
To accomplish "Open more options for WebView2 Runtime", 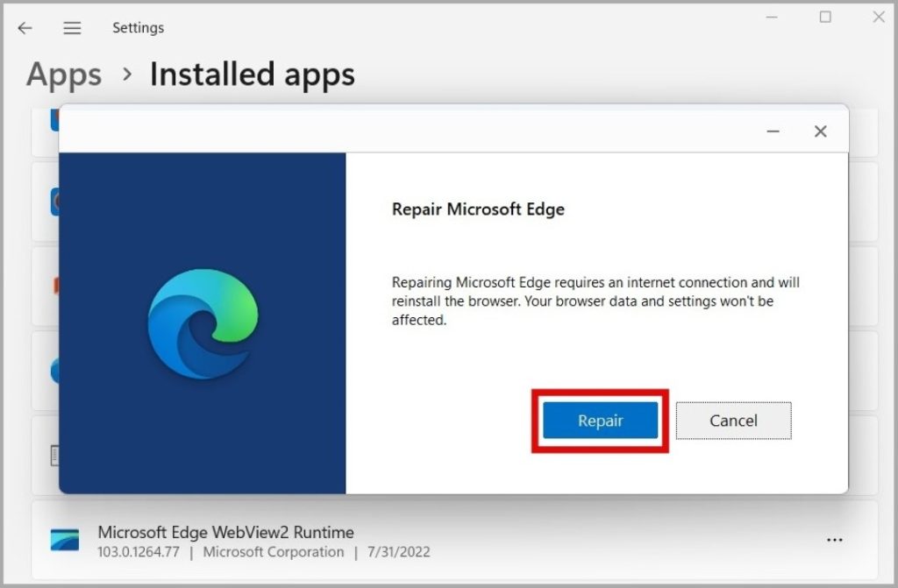I will (835, 540).
